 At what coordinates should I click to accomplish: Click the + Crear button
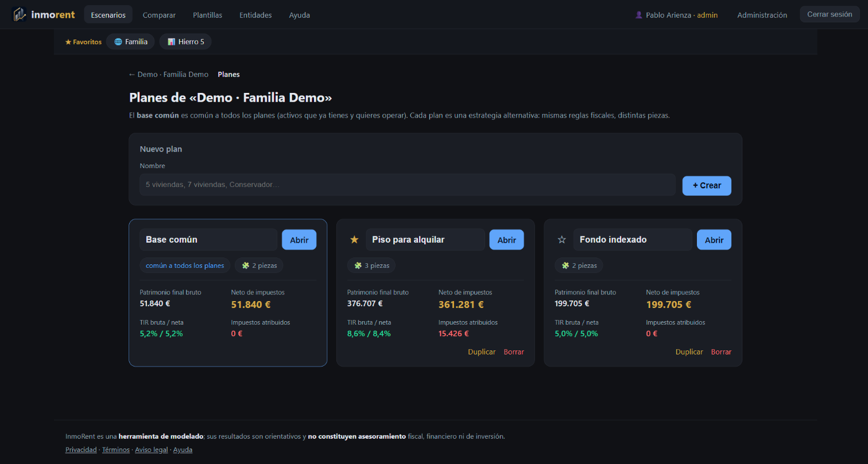707,186
